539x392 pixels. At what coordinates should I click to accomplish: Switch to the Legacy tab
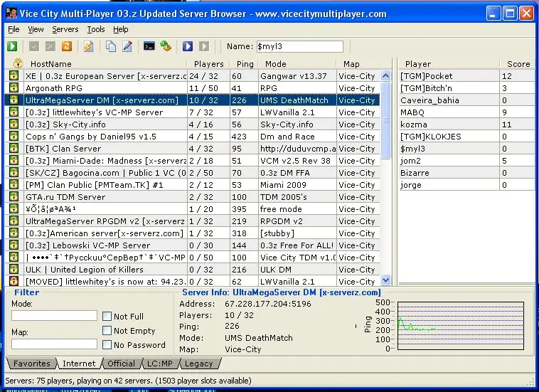198,364
